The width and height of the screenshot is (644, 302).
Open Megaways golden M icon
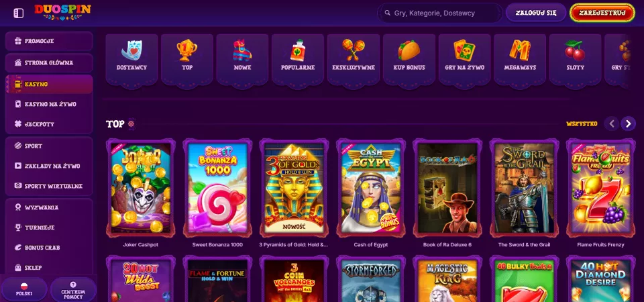pos(520,50)
